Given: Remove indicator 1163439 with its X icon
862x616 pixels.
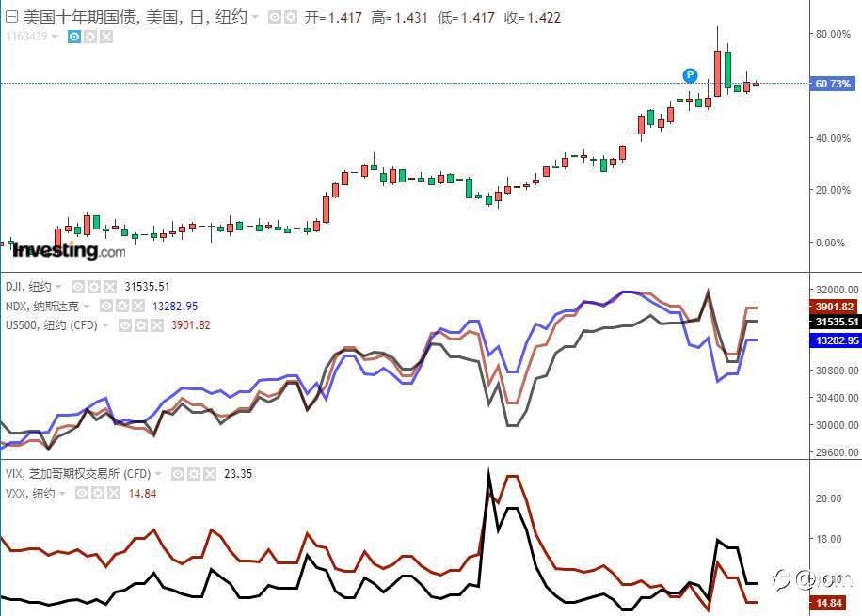Looking at the screenshot, I should [105, 37].
